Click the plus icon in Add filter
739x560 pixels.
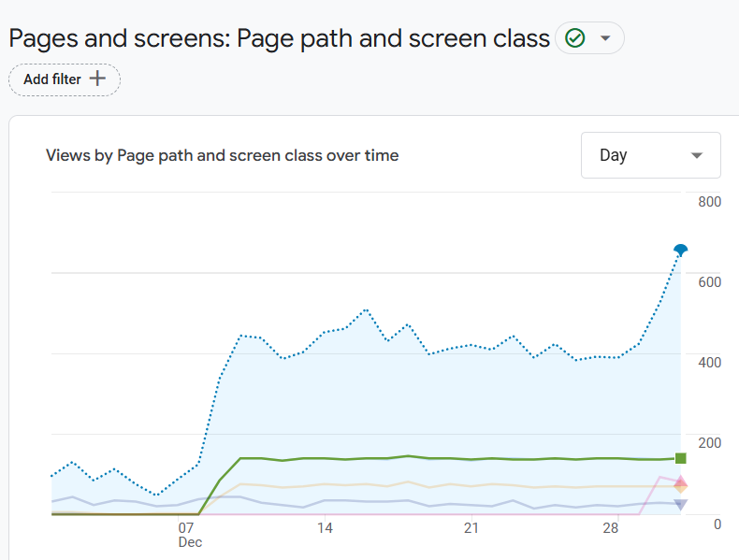point(97,79)
